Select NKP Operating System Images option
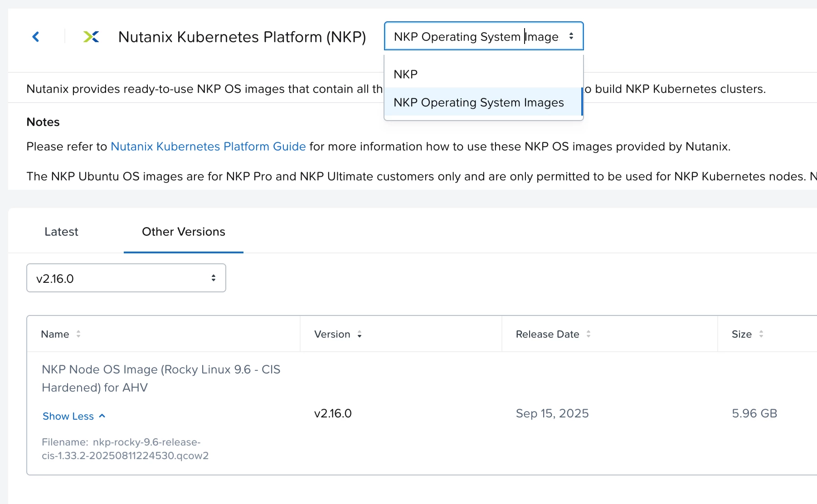Viewport: 817px width, 504px height. click(x=479, y=102)
